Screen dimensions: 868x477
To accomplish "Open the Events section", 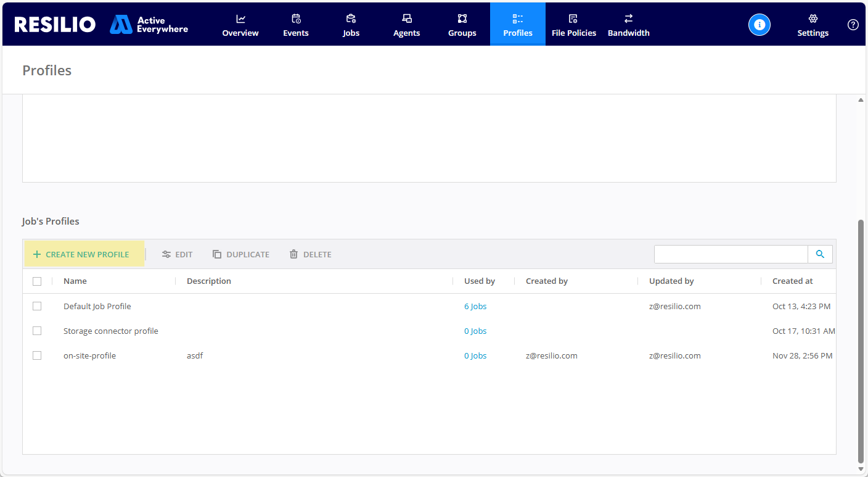I will point(295,25).
